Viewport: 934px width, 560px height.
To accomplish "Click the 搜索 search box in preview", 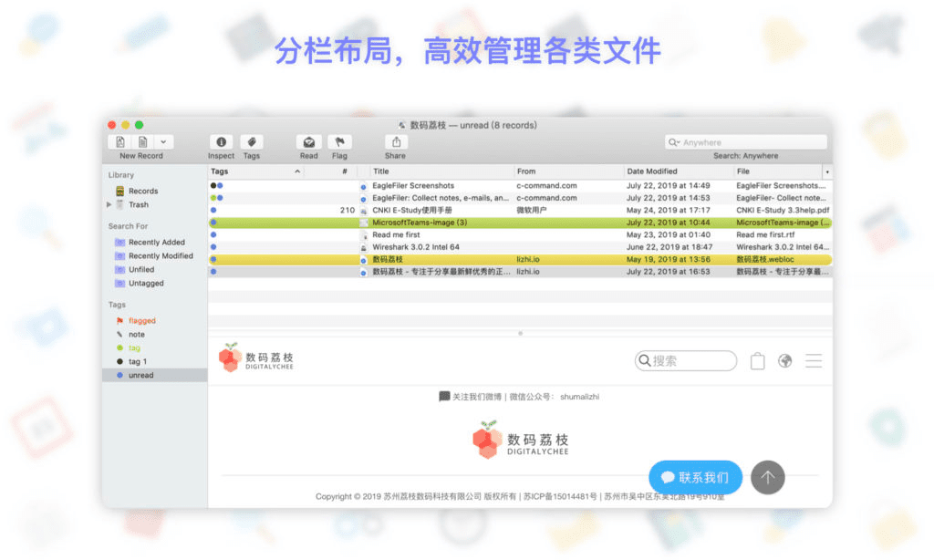I will (686, 361).
